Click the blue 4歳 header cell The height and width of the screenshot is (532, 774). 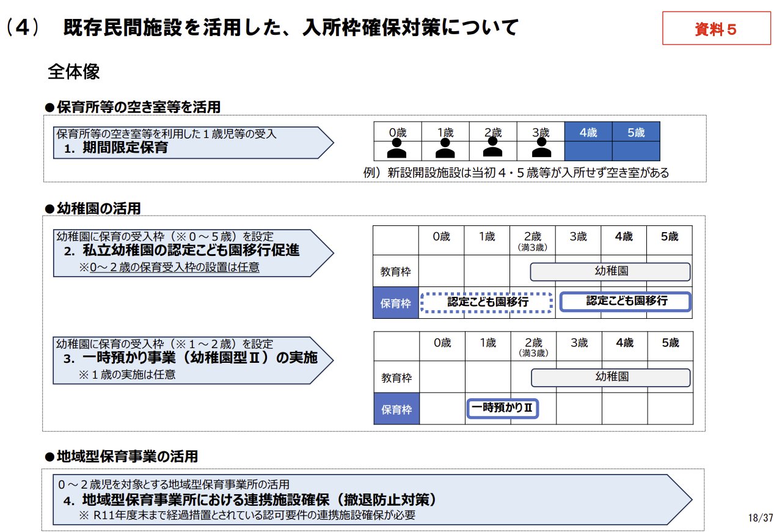[x=588, y=133]
